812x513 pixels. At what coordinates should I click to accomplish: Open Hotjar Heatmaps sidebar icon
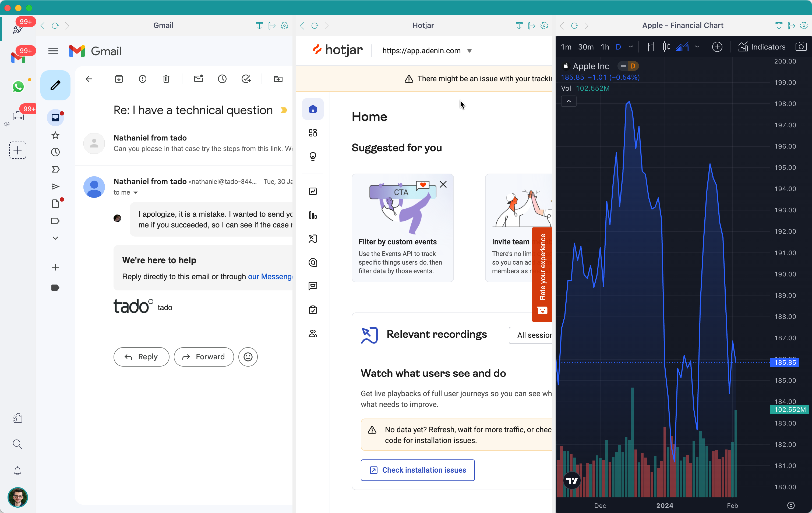pos(313,262)
